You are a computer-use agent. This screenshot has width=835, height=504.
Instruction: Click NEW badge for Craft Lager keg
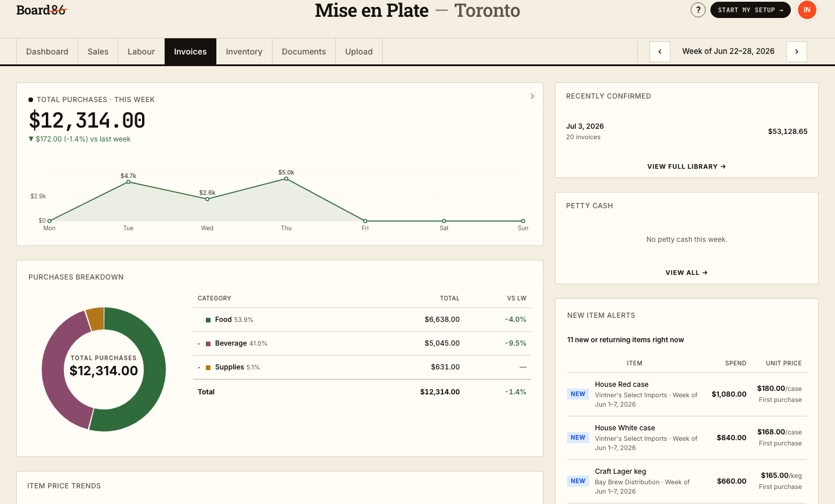[x=578, y=481]
